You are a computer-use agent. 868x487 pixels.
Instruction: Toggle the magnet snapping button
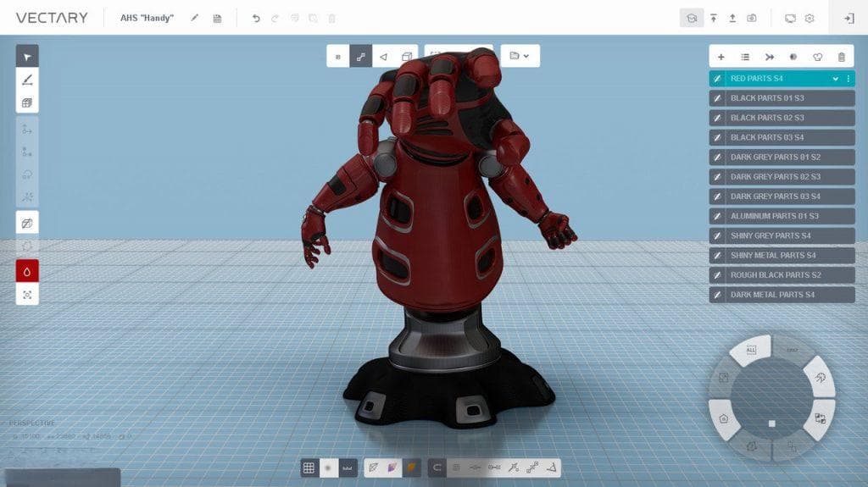tap(437, 468)
